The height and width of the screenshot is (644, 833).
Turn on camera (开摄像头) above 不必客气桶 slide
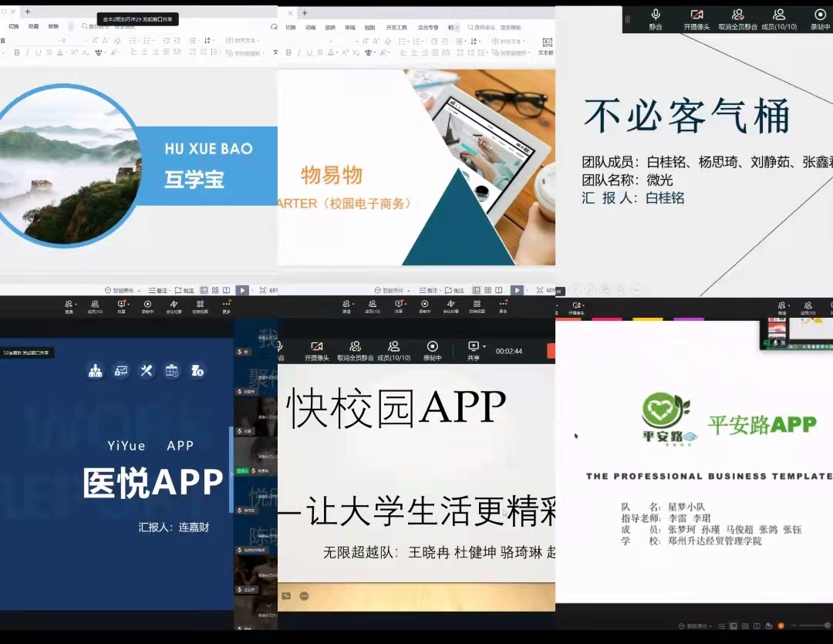[696, 19]
